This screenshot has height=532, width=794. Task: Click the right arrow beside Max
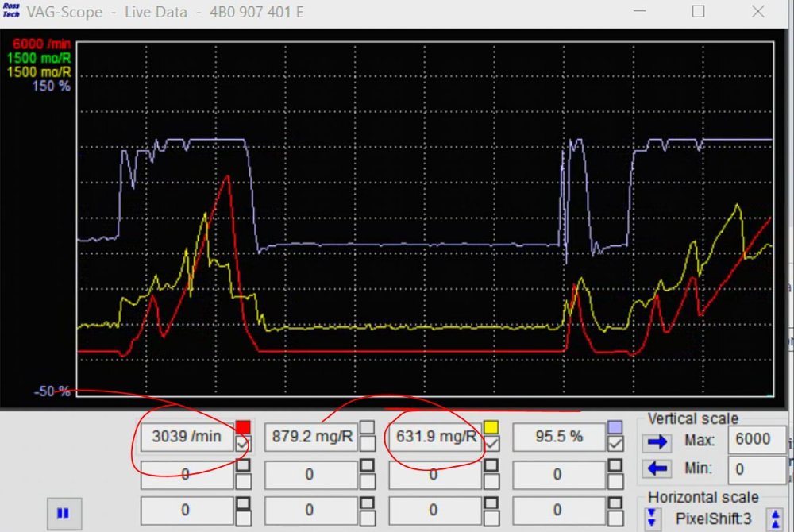pyautogui.click(x=658, y=440)
